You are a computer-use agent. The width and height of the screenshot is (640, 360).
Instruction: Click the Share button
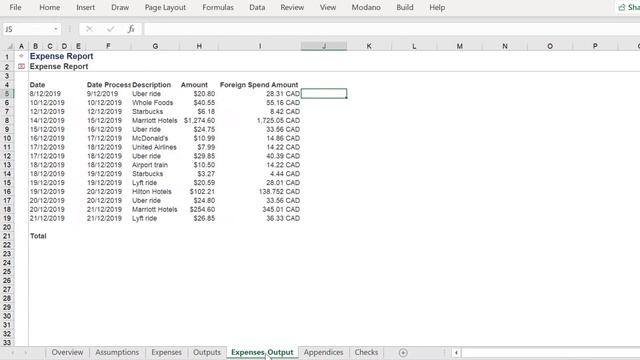pyautogui.click(x=629, y=7)
